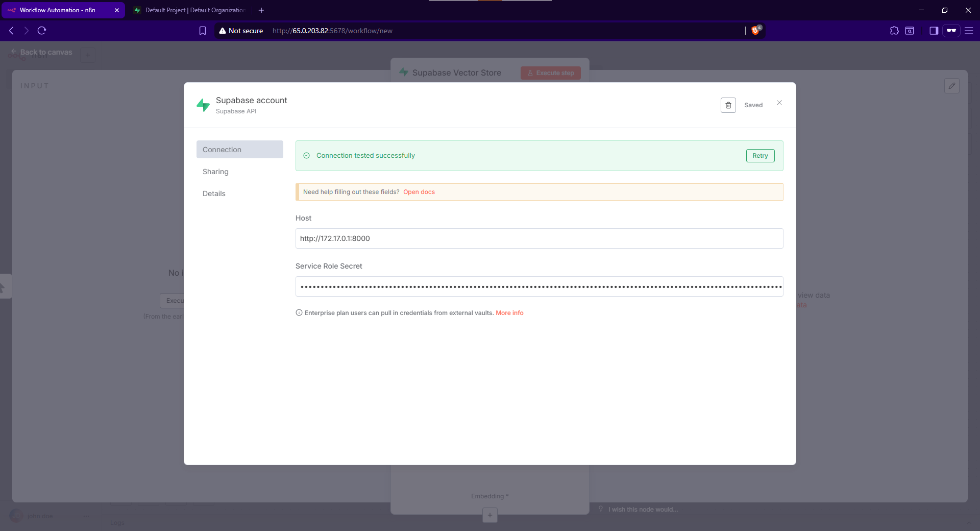Click Execute step on Supabase Vector Store
Image resolution: width=980 pixels, height=531 pixels.
point(551,73)
